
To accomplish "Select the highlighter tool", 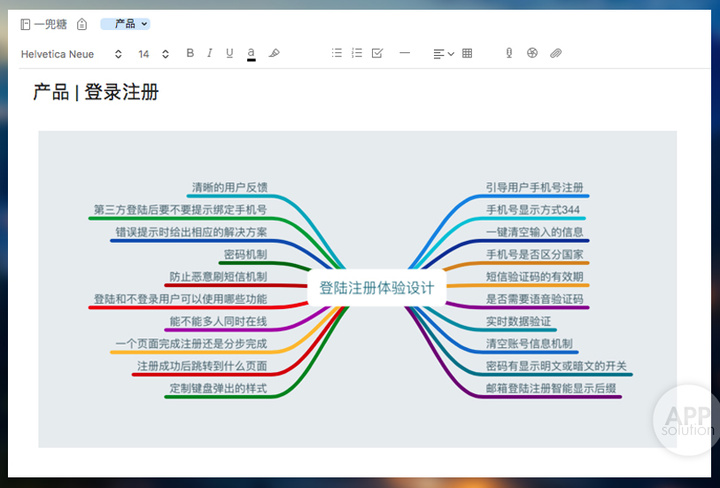I will 274,53.
